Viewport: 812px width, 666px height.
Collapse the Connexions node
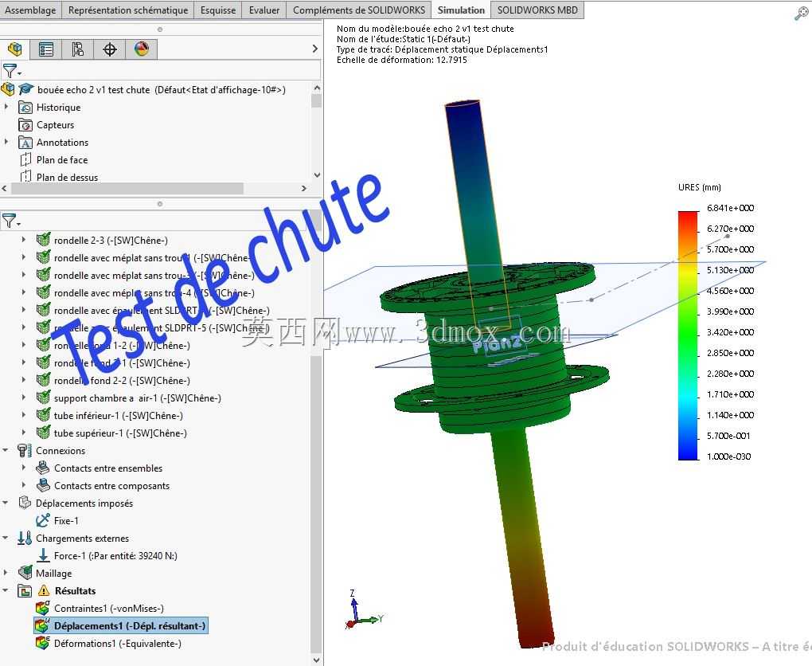pyautogui.click(x=6, y=450)
